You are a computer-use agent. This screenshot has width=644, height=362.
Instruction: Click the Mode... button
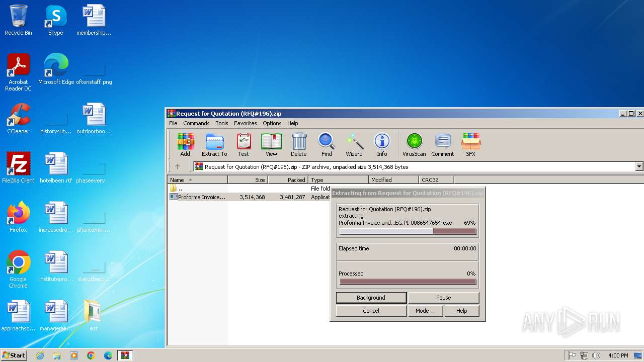pos(425,311)
